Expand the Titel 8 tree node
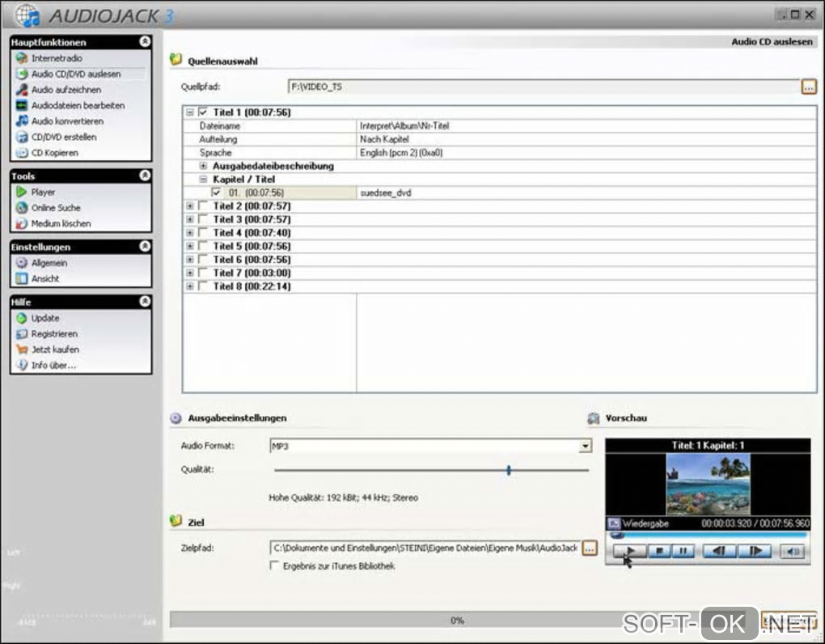This screenshot has width=825, height=644. coord(190,286)
